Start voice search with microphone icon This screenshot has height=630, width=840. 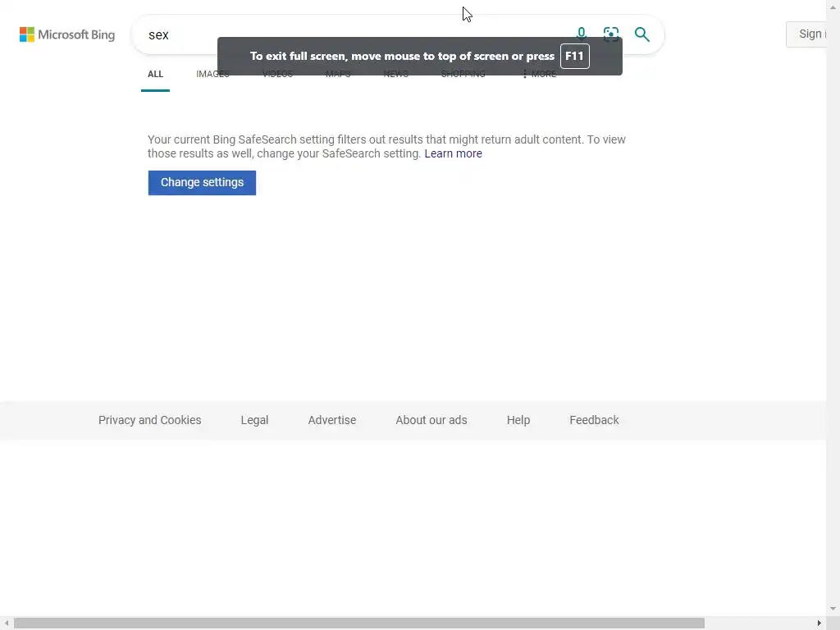coord(582,34)
